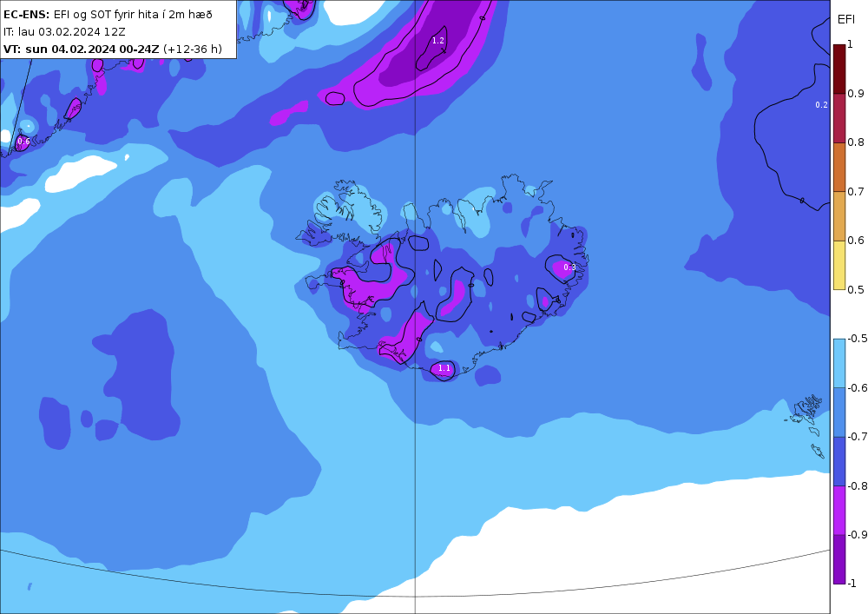
Task: Click the legend value -1 at the bottom
Action: 852,583
